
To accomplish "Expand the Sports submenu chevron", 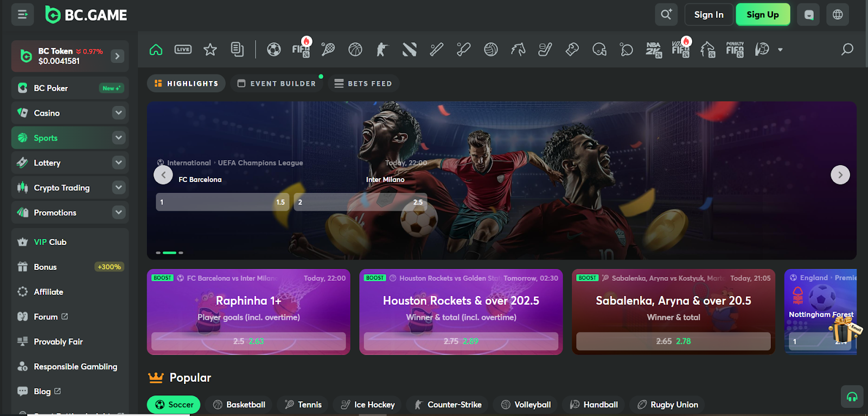I will pyautogui.click(x=119, y=137).
